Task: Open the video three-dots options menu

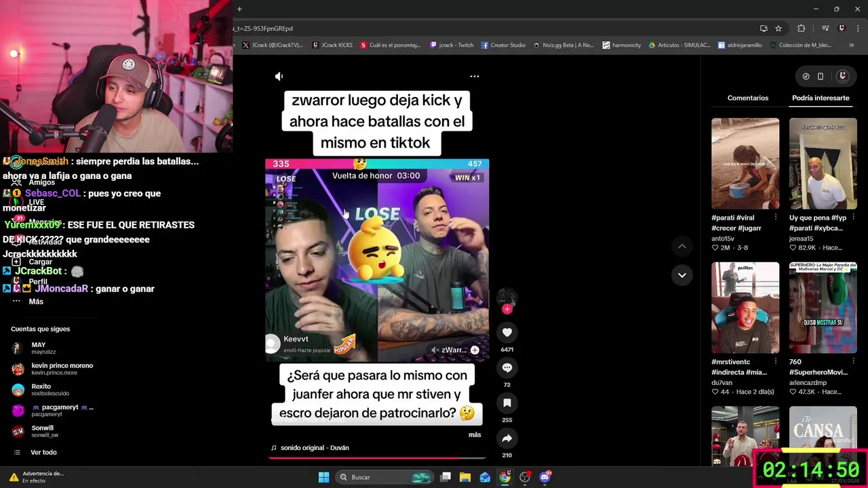Action: pos(475,77)
